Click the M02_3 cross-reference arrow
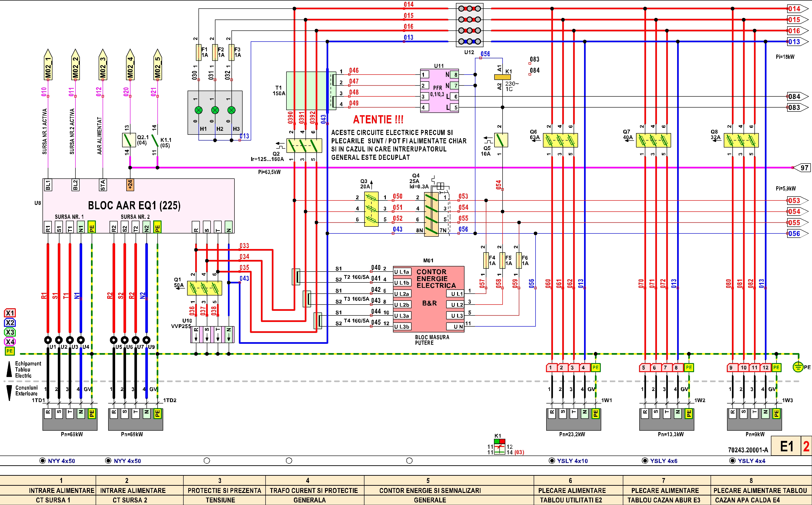This screenshot has height=505, width=812. point(103,65)
